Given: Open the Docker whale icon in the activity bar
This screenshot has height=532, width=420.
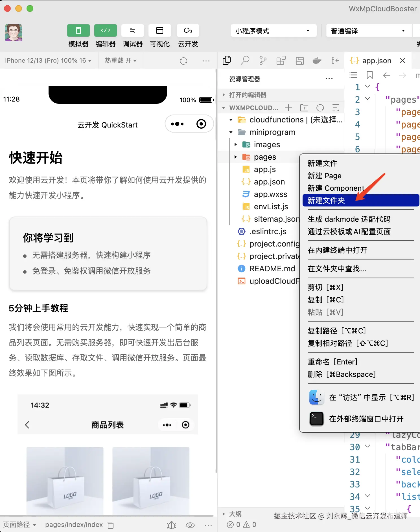Looking at the screenshot, I should coord(317,60).
